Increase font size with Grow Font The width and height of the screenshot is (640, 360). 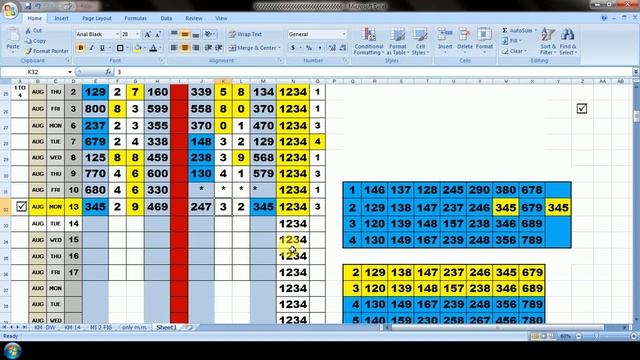click(147, 34)
